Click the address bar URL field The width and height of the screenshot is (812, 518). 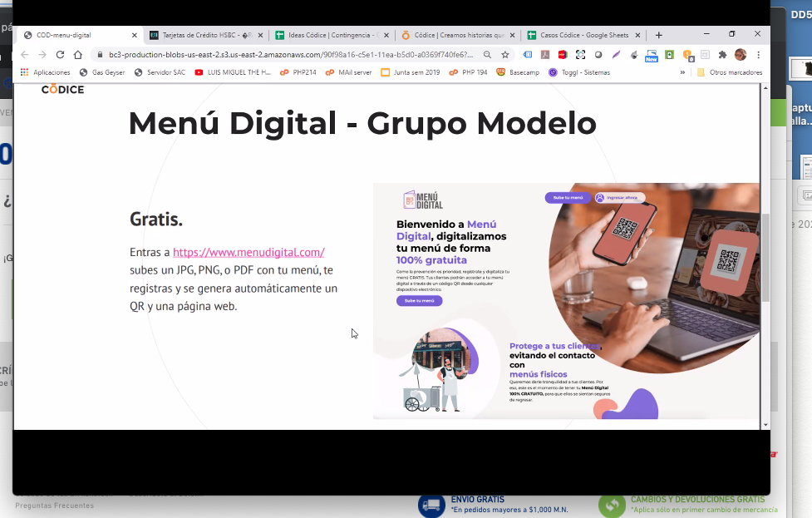click(291, 54)
